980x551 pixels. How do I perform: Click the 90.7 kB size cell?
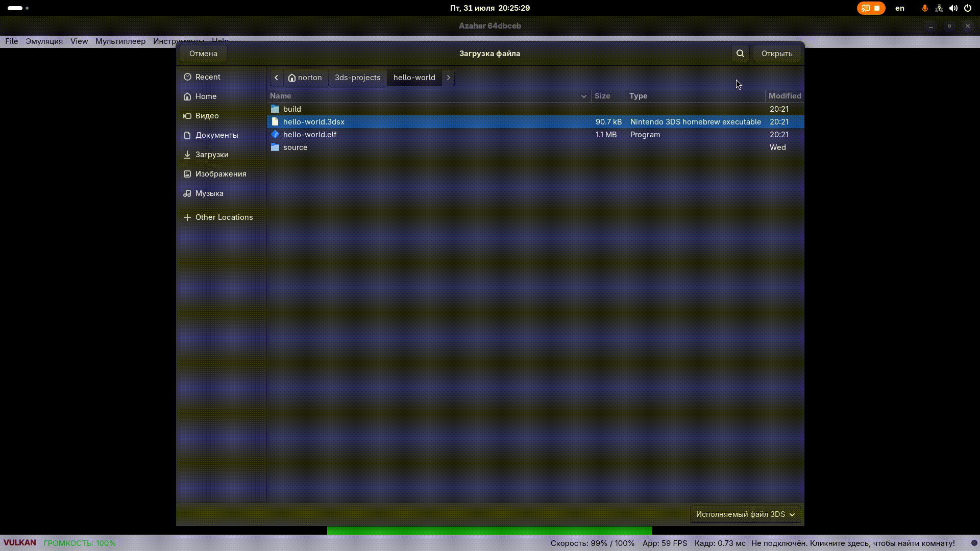[608, 122]
